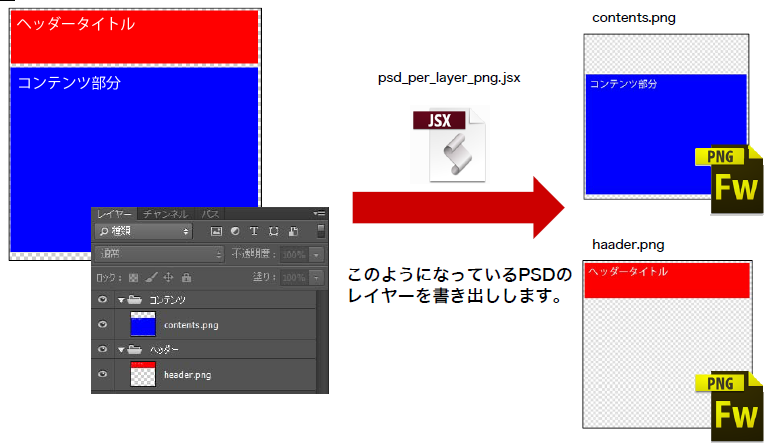Click the JSX script file icon
Screen dimensions: 774x448
pos(450,145)
